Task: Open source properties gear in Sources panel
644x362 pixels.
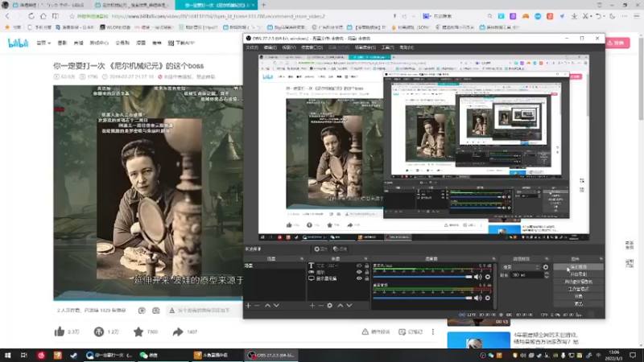Action: tap(330, 306)
